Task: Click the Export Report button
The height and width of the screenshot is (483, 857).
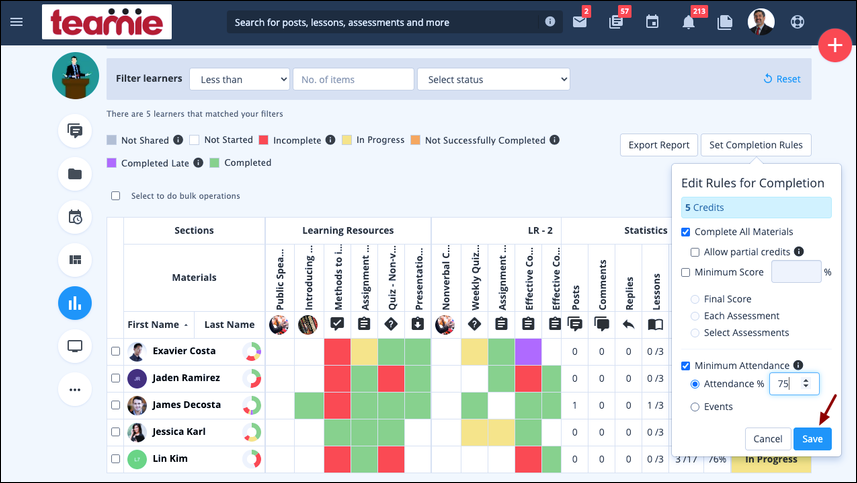Action: (659, 145)
